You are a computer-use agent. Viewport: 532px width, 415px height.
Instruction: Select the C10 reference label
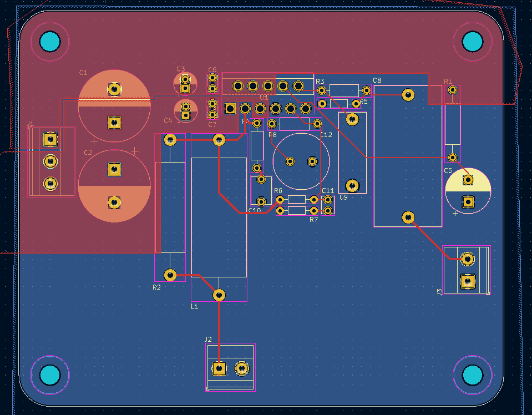pyautogui.click(x=255, y=210)
